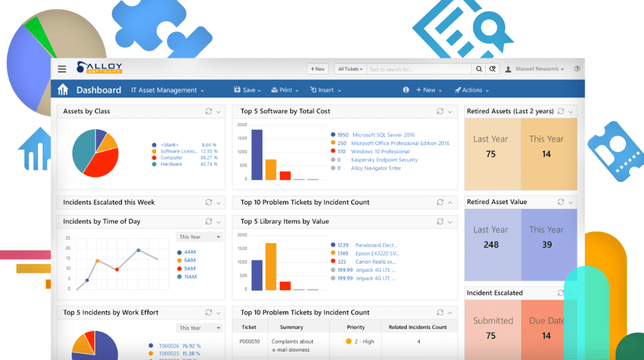Focus the Text to search for field
This screenshot has height=360, width=644.
420,69
